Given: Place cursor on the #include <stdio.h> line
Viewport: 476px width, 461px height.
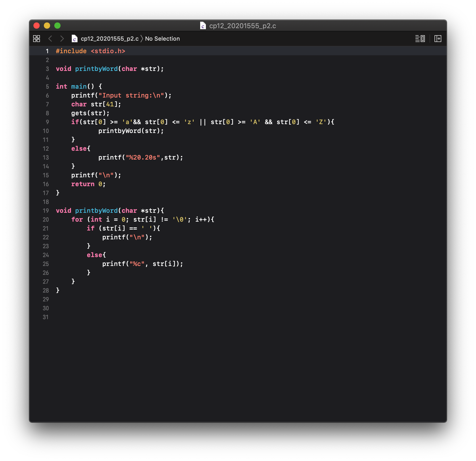Looking at the screenshot, I should pyautogui.click(x=91, y=51).
